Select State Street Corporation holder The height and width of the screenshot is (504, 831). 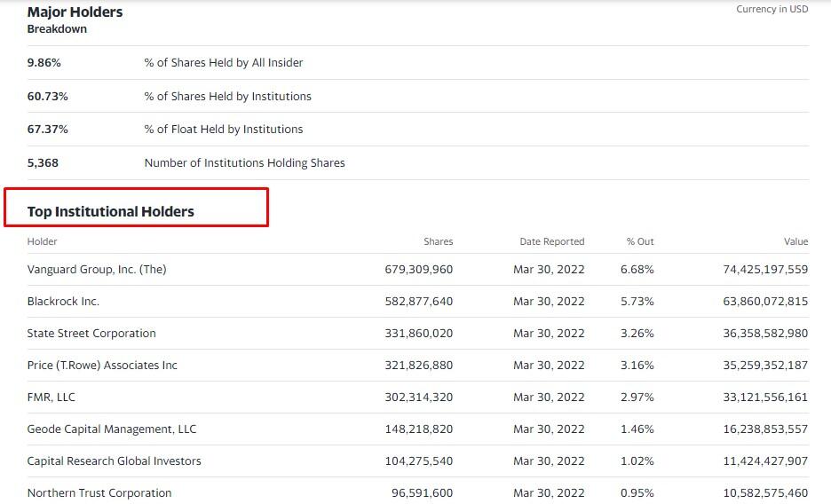point(91,334)
